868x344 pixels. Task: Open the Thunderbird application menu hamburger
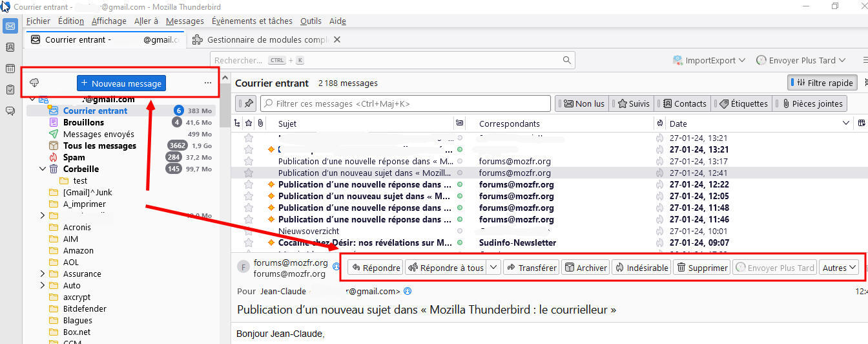(x=865, y=60)
